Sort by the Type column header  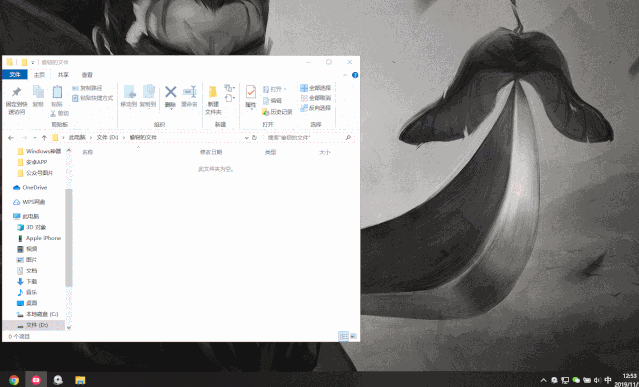coord(271,152)
